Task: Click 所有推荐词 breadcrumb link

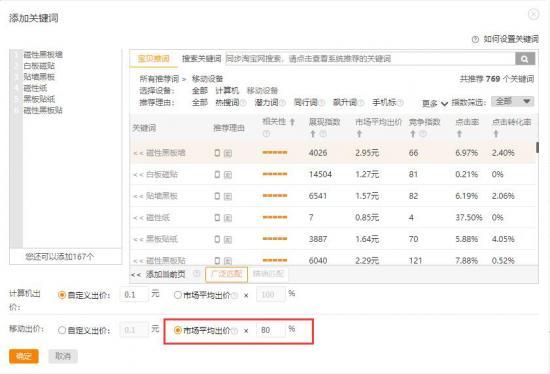Action: (159, 79)
